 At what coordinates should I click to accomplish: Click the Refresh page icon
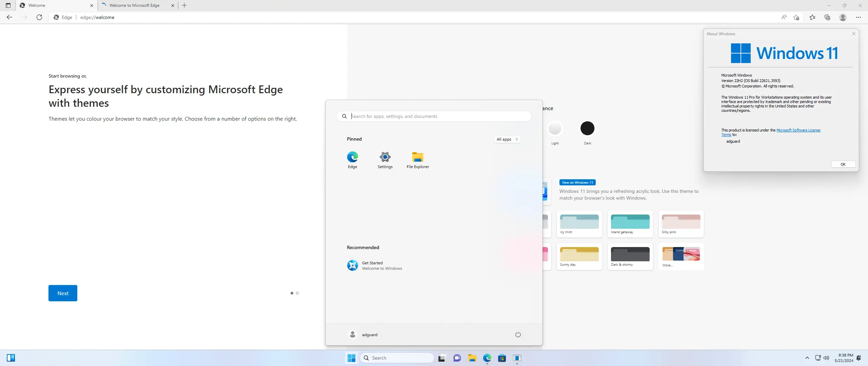click(39, 17)
